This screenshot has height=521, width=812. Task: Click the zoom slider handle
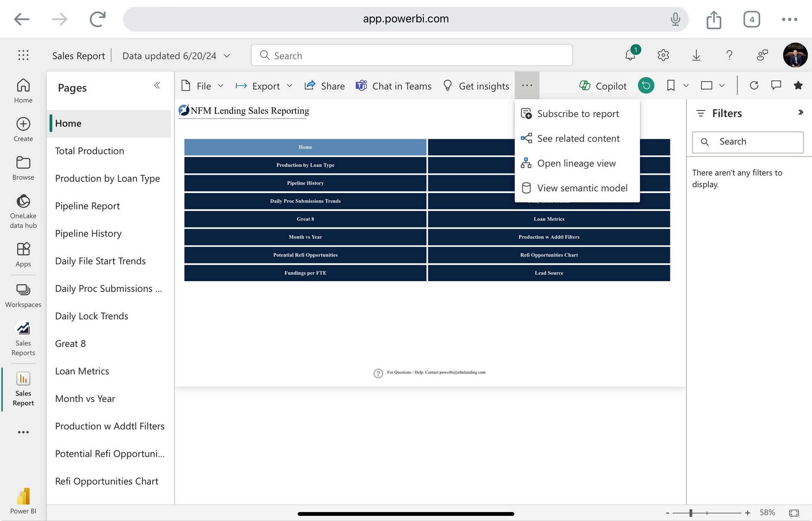click(691, 513)
